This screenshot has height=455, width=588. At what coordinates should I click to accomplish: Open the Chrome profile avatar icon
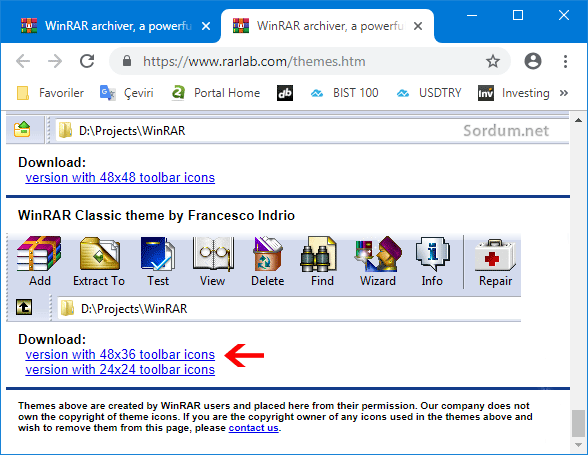pos(533,61)
